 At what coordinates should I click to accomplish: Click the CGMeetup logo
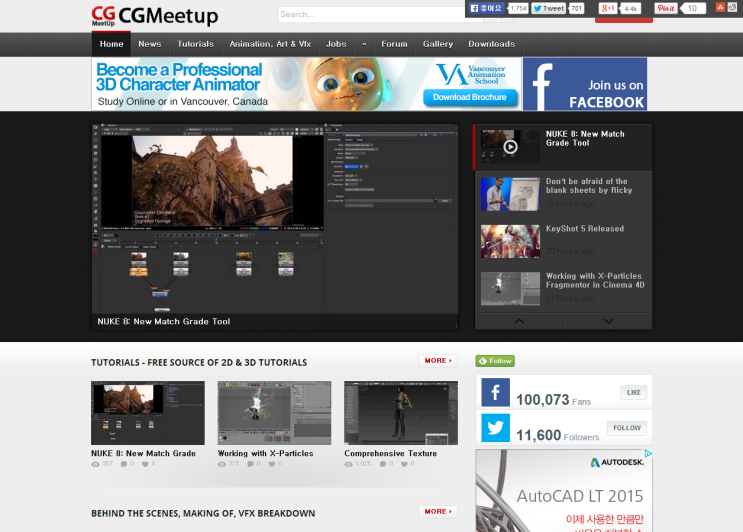pos(155,15)
